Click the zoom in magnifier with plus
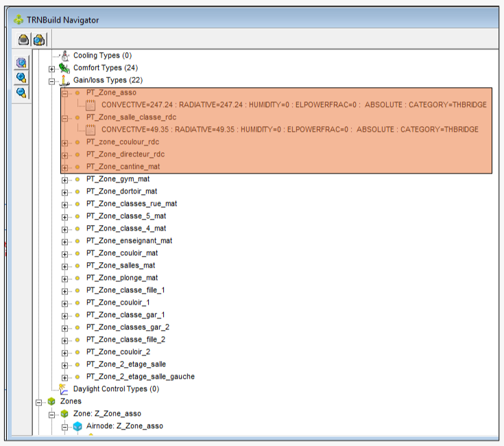 21,78
